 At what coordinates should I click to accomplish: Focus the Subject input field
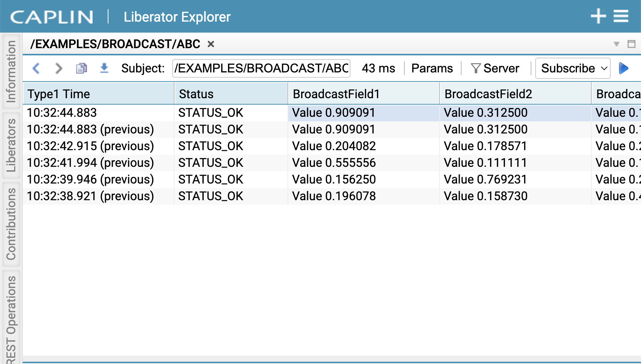tap(261, 68)
